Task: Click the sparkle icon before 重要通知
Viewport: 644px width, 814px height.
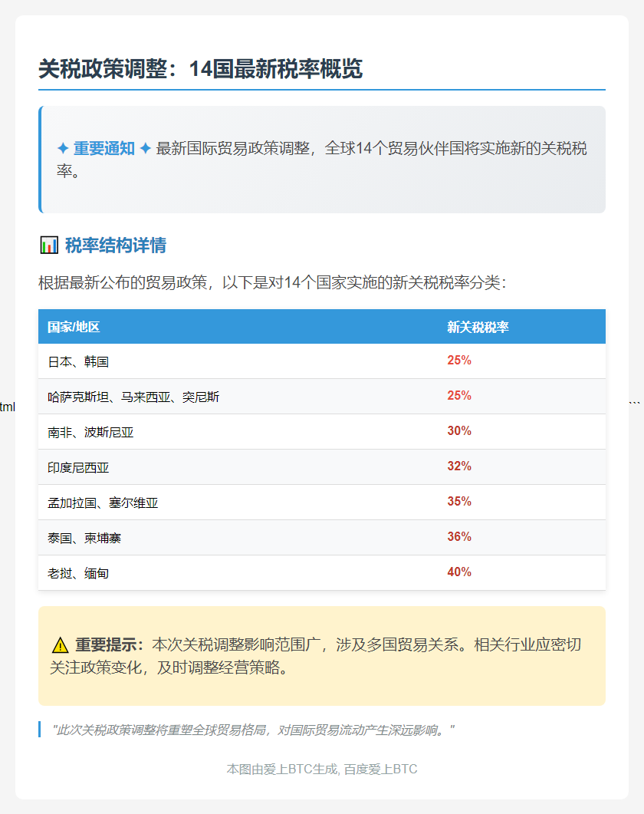Action: click(63, 149)
